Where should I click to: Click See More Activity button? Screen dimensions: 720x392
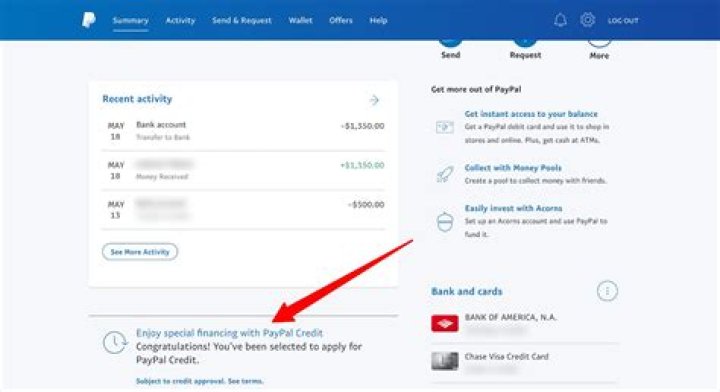click(140, 252)
